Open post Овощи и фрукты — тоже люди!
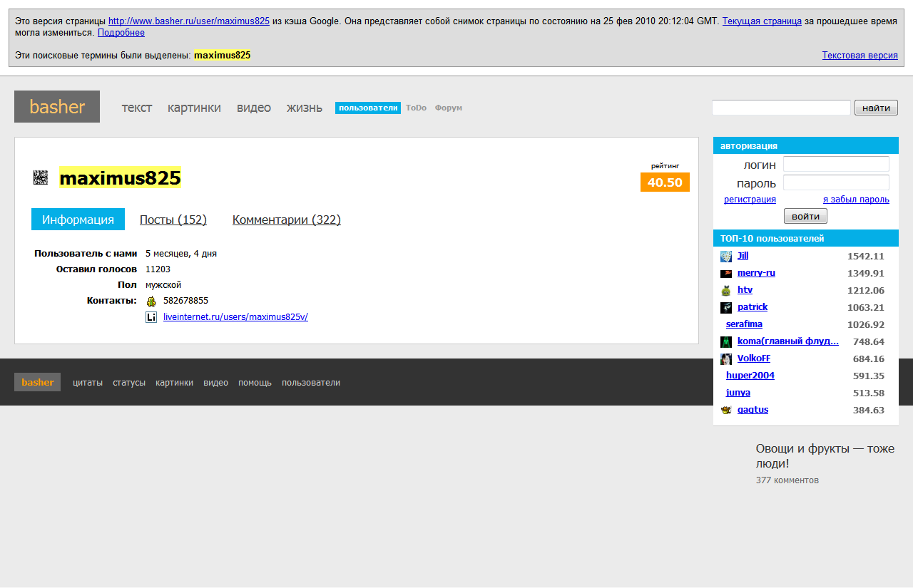 click(825, 456)
